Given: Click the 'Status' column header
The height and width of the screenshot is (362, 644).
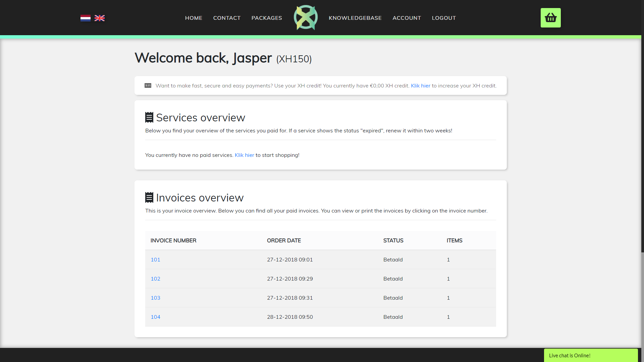Looking at the screenshot, I should coord(393,240).
